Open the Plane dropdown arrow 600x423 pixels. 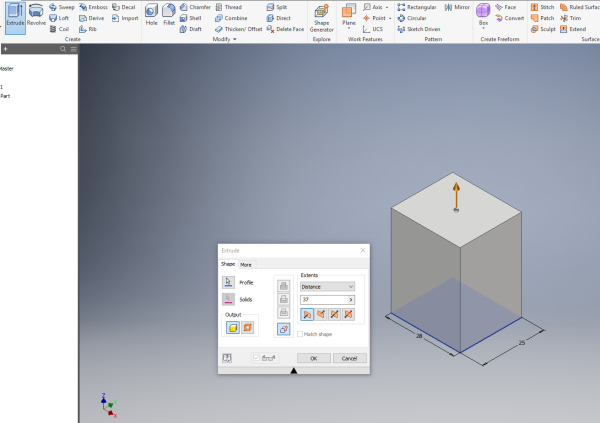tap(349, 29)
